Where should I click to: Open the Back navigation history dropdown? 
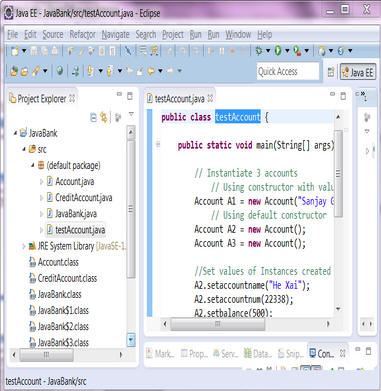point(160,71)
